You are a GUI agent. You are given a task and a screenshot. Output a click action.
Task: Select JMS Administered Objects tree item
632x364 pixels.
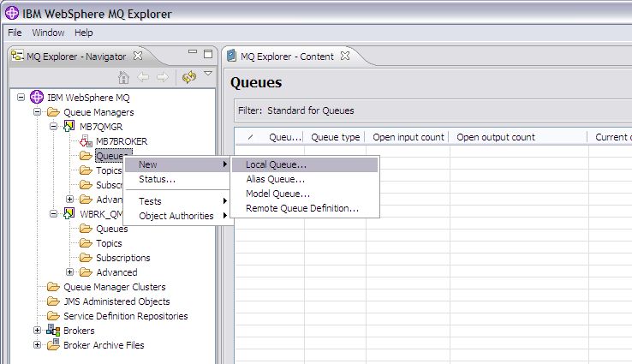116,301
